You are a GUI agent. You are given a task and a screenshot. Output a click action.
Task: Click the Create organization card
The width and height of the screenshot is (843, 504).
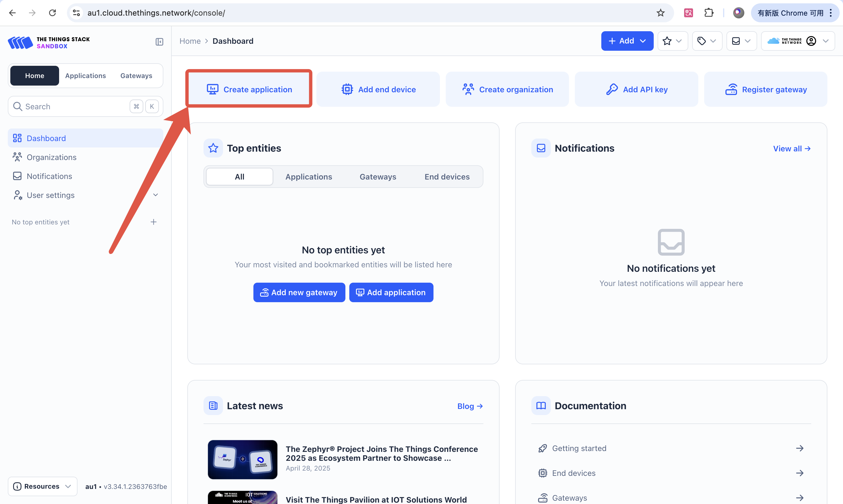(x=507, y=89)
